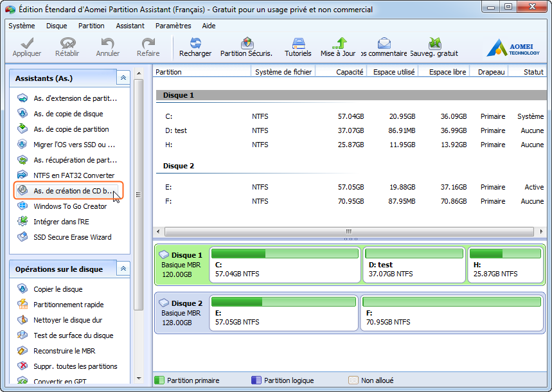Click the Annuler undo icon

pos(107,43)
